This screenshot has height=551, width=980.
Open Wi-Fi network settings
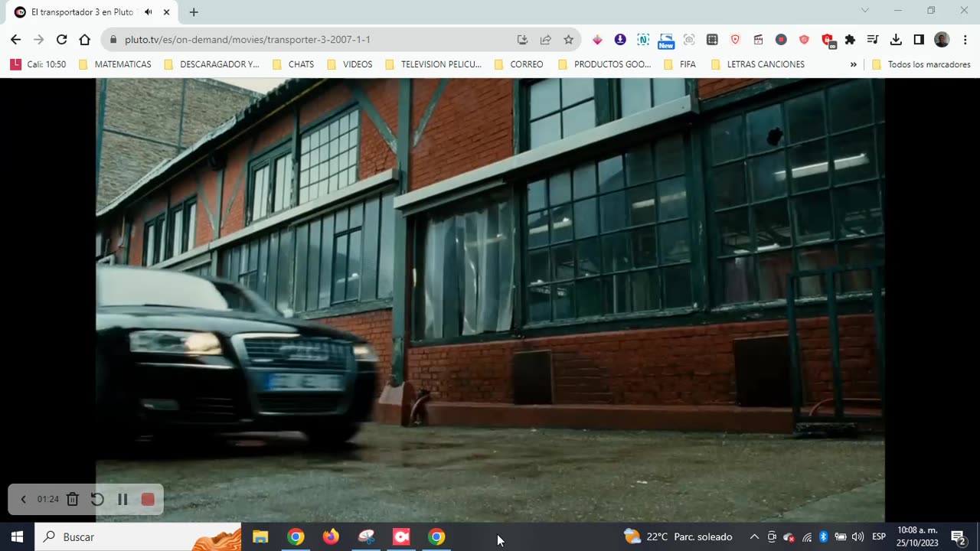click(807, 537)
